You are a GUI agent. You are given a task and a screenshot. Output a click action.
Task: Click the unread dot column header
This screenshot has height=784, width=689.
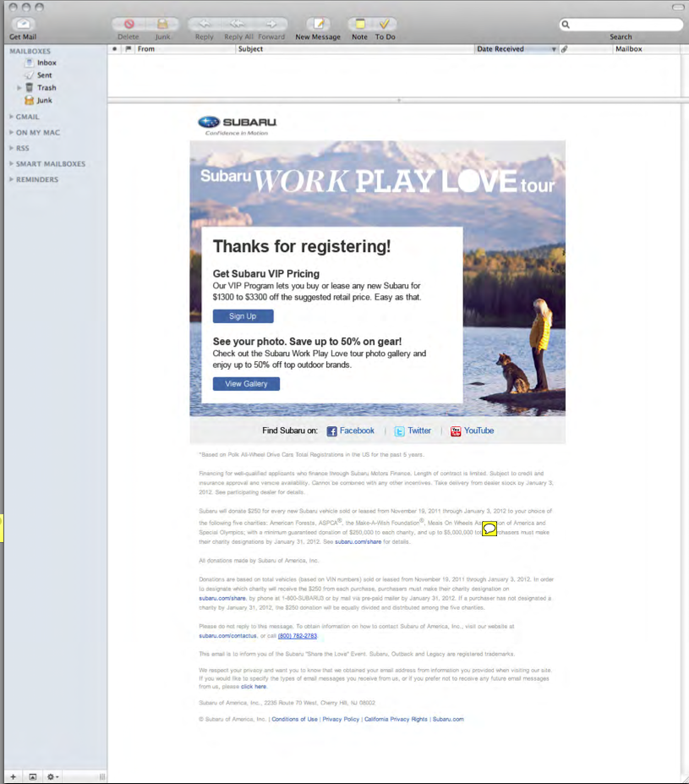(x=115, y=49)
